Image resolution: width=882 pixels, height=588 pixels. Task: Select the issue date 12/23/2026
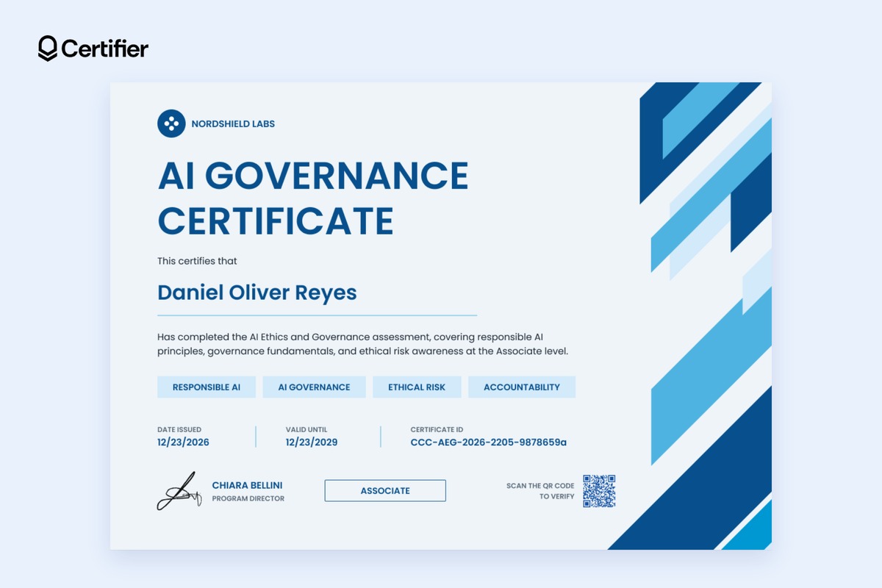pyautogui.click(x=183, y=442)
